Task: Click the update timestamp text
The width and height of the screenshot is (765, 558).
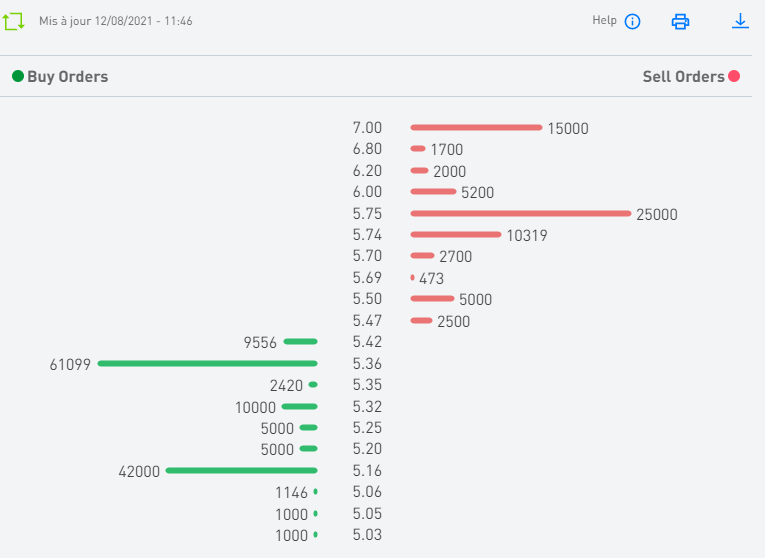Action: tap(116, 21)
